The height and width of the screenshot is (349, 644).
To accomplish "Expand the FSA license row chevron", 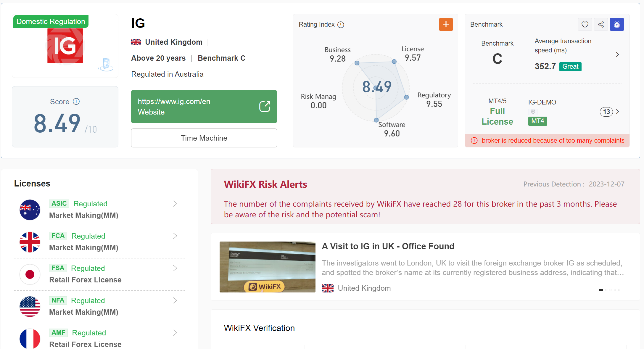I will click(x=175, y=268).
